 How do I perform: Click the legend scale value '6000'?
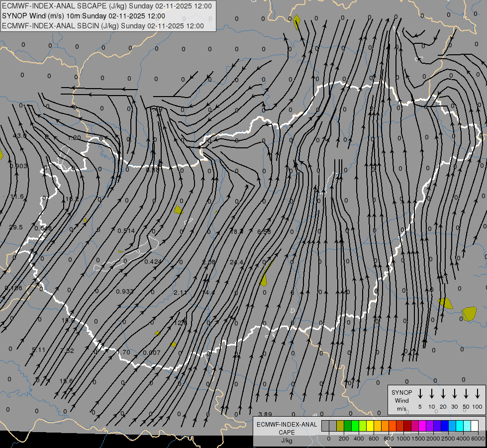click(478, 439)
